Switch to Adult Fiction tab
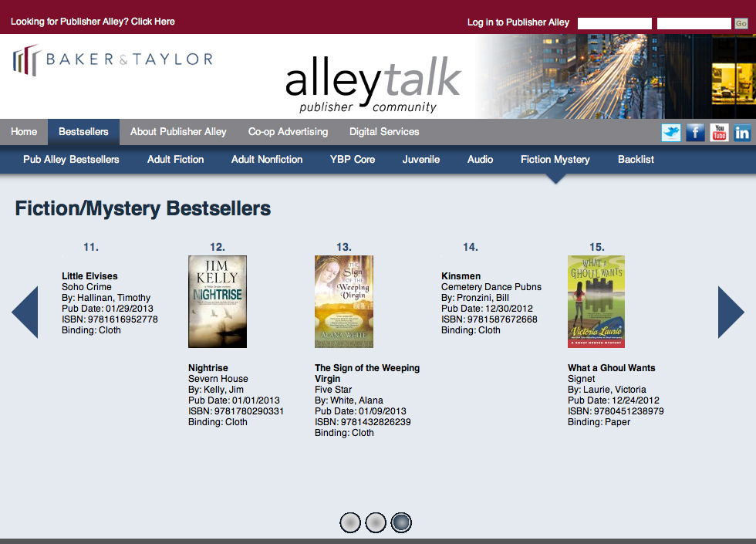Image resolution: width=756 pixels, height=544 pixels. [x=176, y=160]
